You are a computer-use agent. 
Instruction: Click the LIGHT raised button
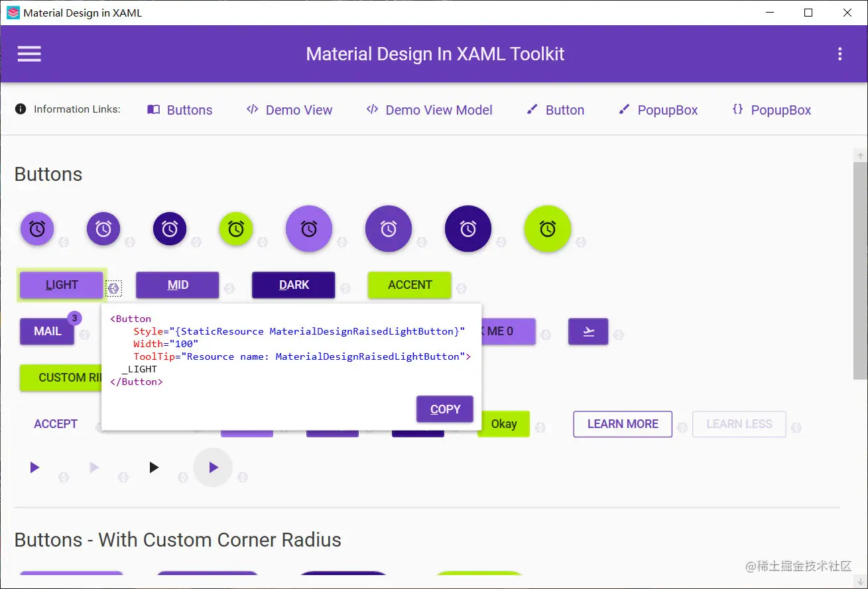click(x=62, y=285)
